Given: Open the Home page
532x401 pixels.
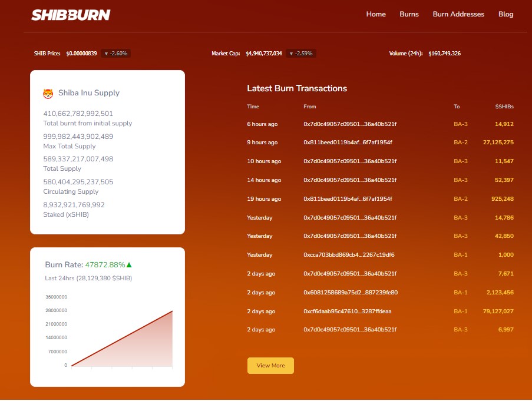Looking at the screenshot, I should click(376, 14).
